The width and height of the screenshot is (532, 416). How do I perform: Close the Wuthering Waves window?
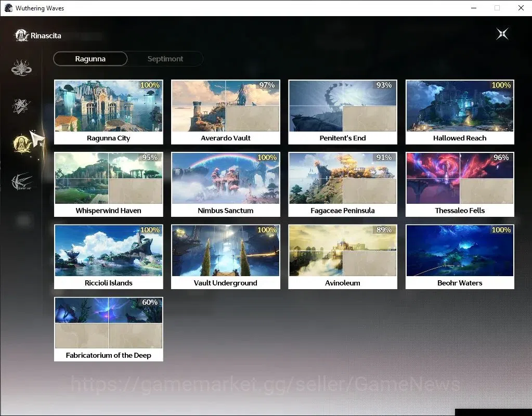(521, 8)
